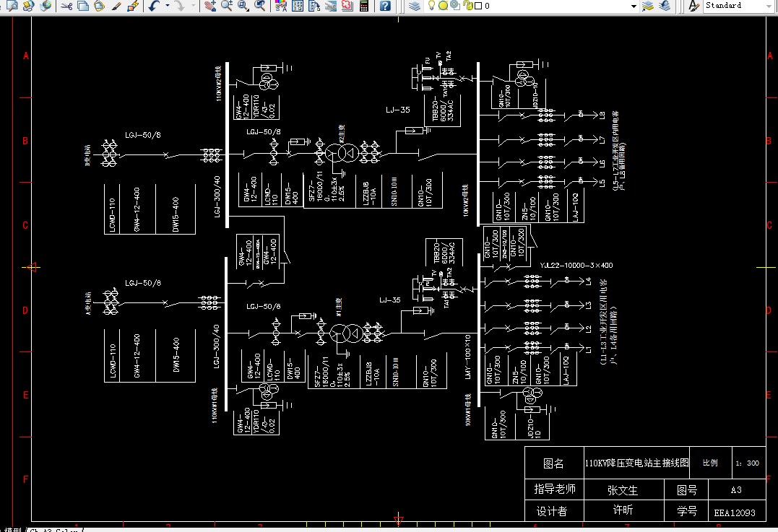Click the Copy icon in the toolbar
This screenshot has height=532, width=778.
[83, 6]
